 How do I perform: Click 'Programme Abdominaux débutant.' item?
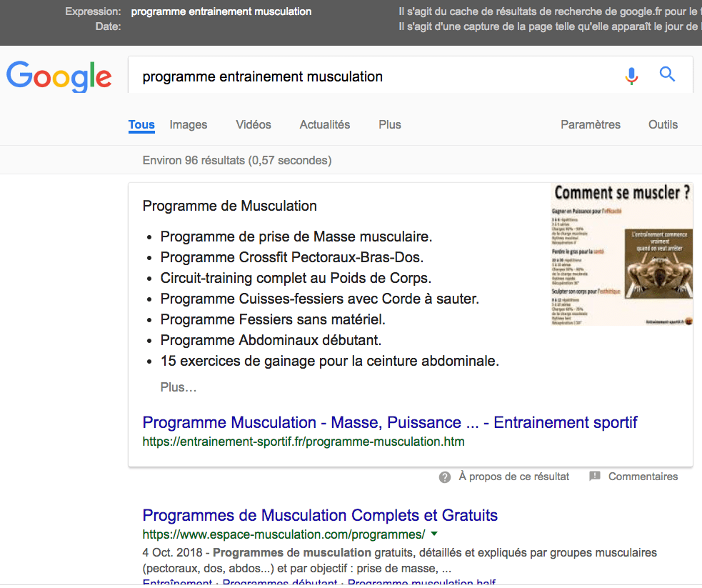click(271, 340)
